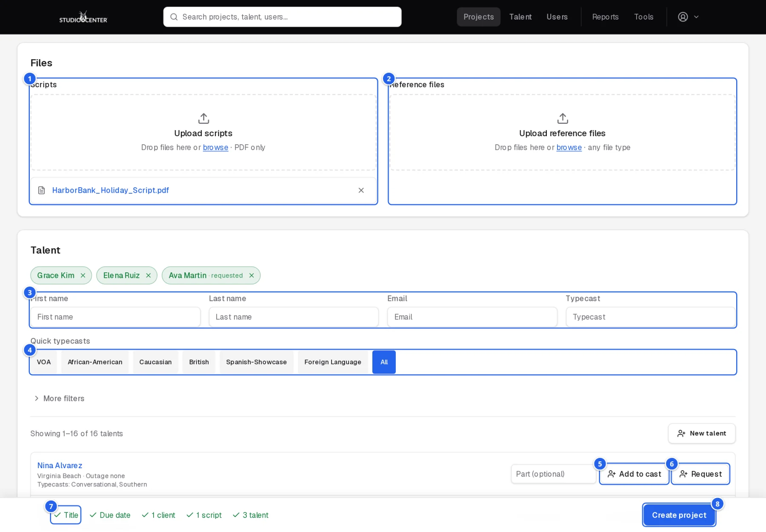The image size is (766, 532).
Task: Click the Create project button
Action: pyautogui.click(x=679, y=515)
